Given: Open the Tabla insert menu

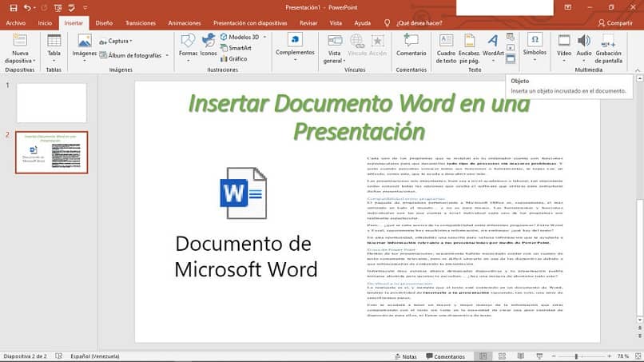Looking at the screenshot, I should pos(54,49).
